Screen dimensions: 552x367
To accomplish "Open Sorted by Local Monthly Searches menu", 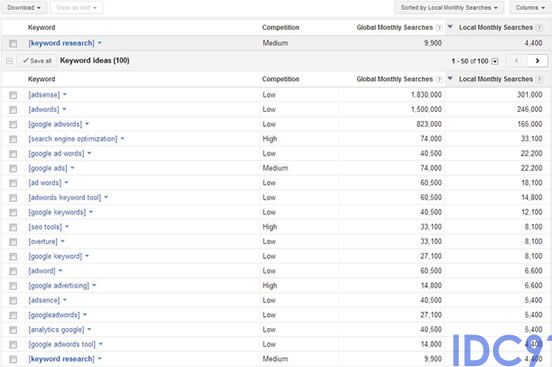I will point(449,7).
